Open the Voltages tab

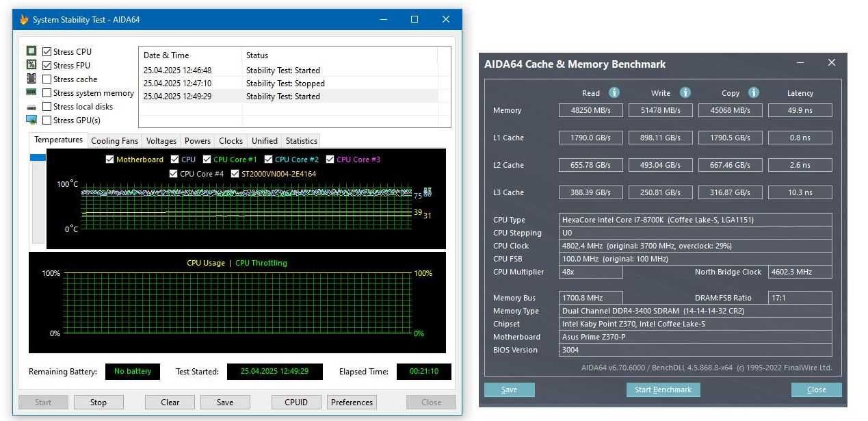point(161,141)
